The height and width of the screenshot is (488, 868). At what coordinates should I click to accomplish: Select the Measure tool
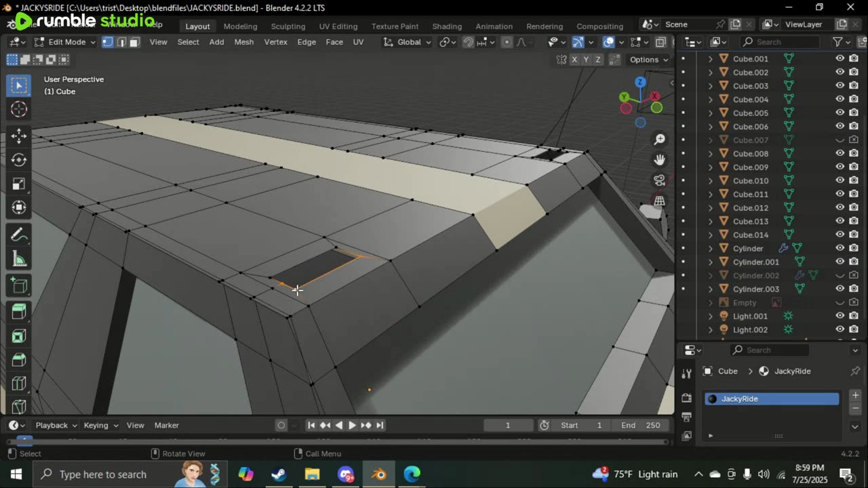click(19, 260)
